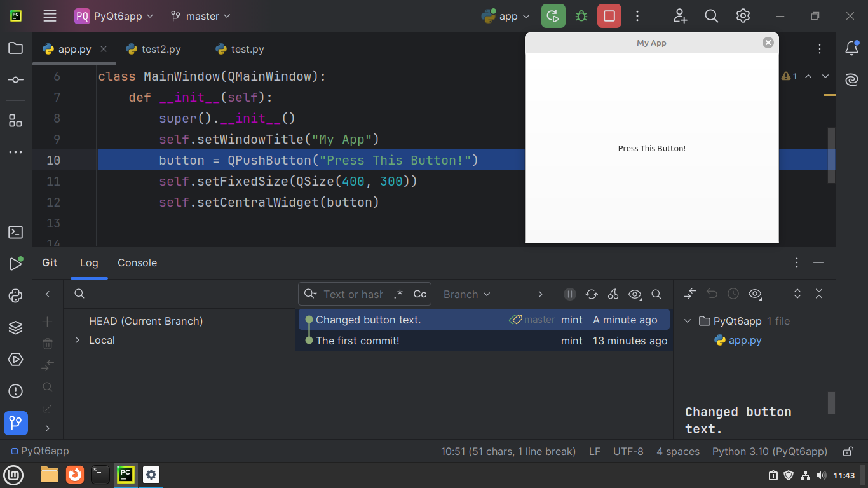Hide the Git branches pane
This screenshot has height=488, width=868.
pos(48,294)
